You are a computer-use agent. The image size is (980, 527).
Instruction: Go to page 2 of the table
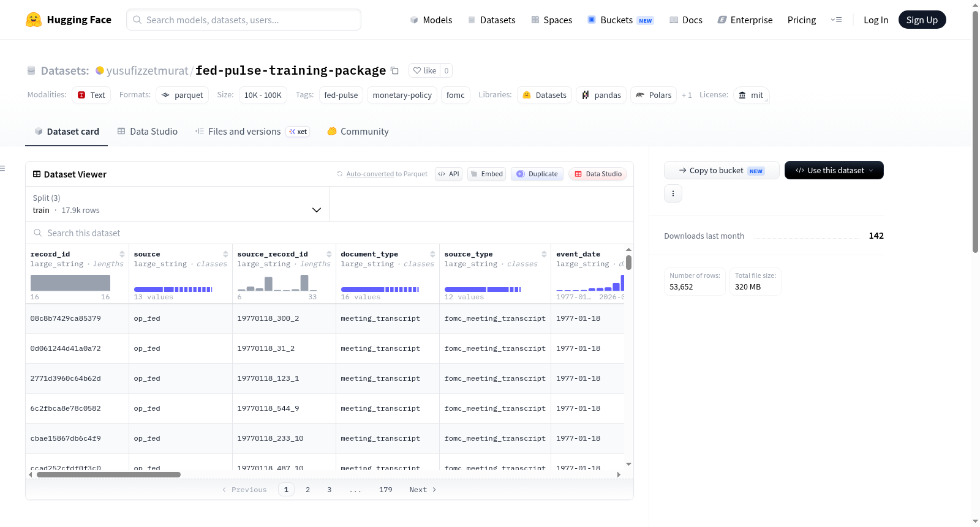point(307,490)
